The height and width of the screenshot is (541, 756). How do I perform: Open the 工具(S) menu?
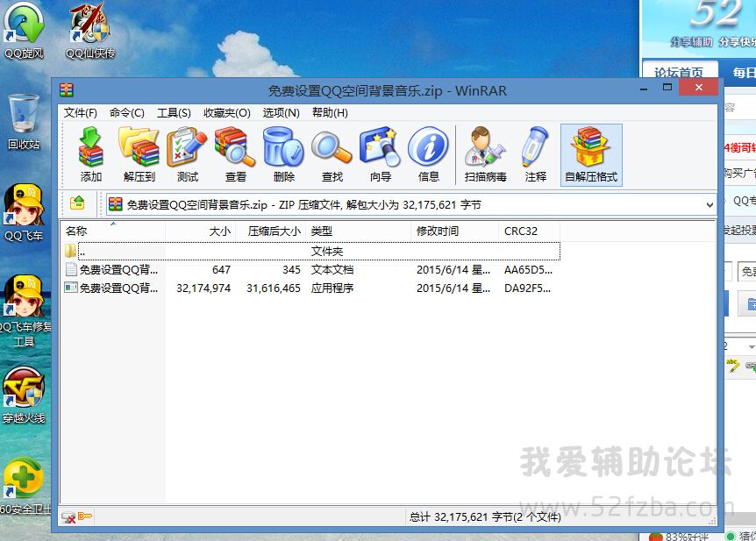(174, 113)
